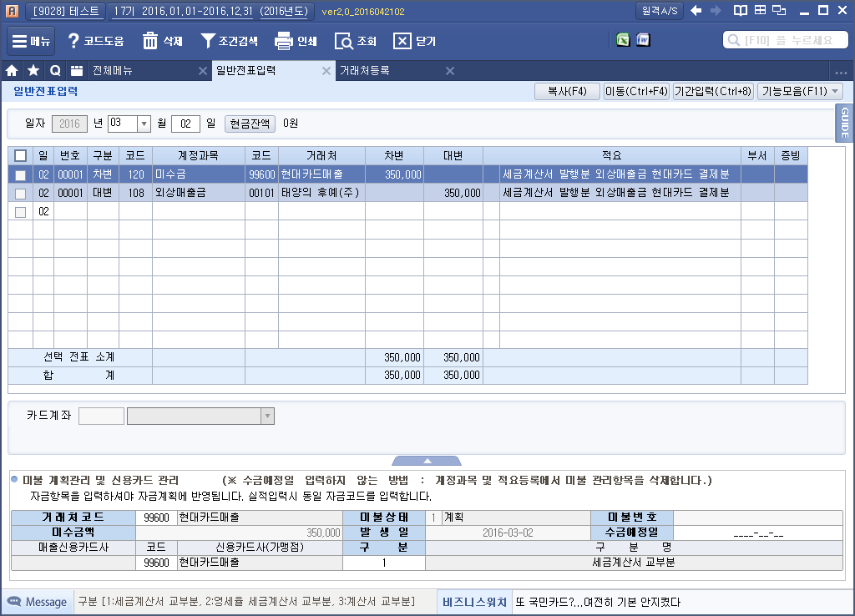Click the 삭제 trash can icon
Screen dimensions: 855x616
[150, 41]
